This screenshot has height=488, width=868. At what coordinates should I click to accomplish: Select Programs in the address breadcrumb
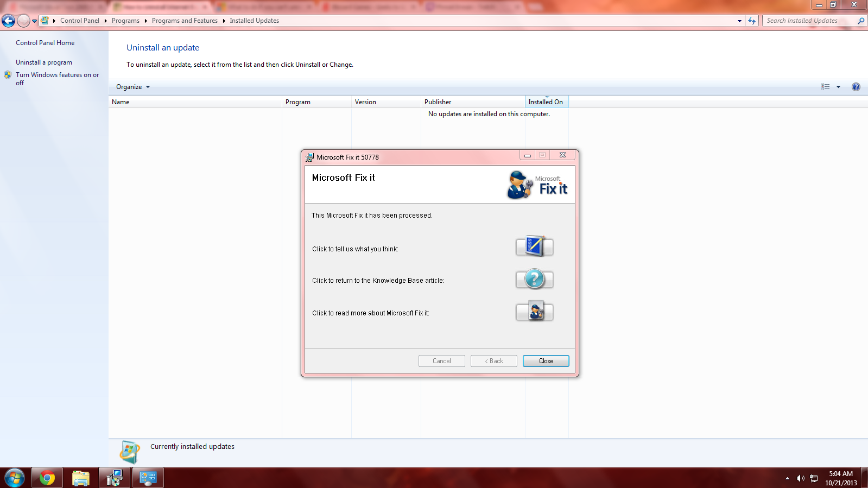[125, 21]
